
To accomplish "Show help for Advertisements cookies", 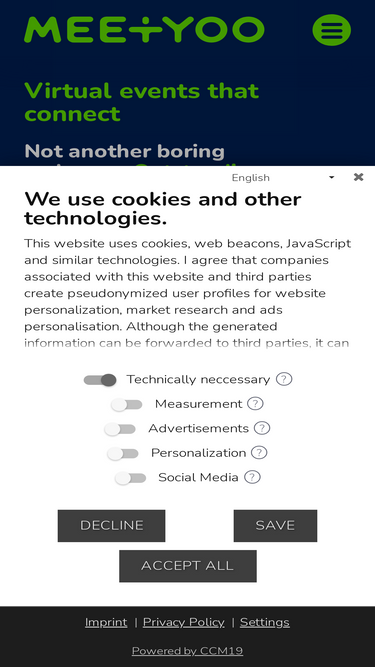I will pos(262,428).
